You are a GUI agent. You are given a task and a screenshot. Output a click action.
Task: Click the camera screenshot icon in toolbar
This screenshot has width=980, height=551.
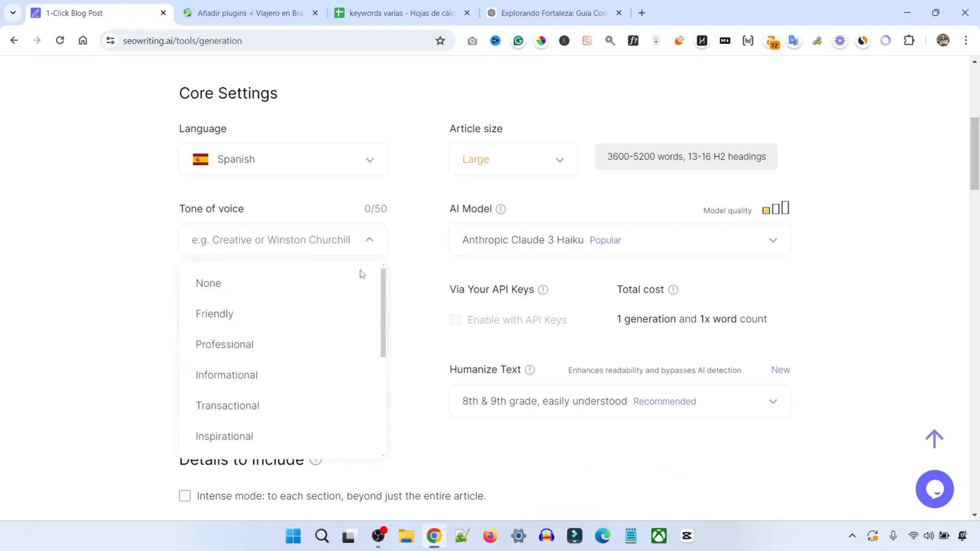472,40
